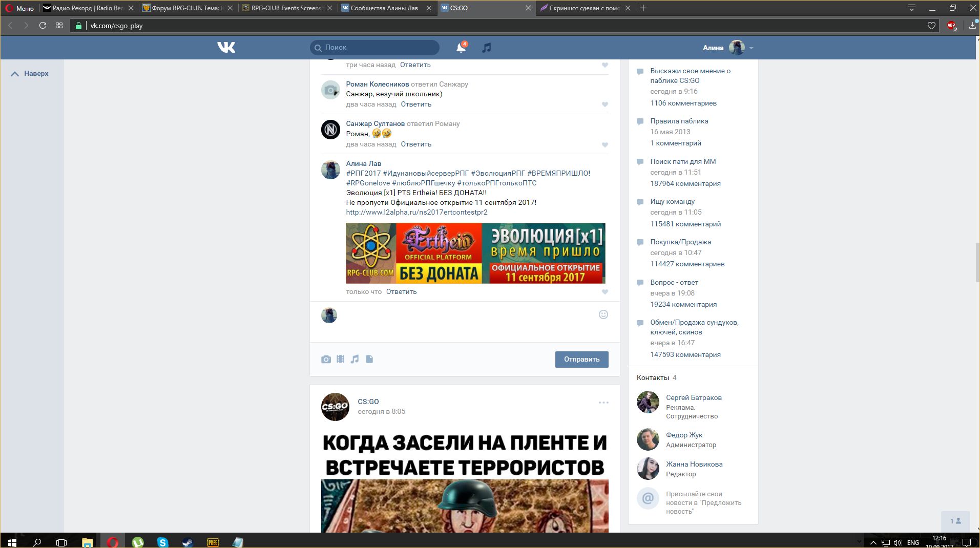Image resolution: width=980 pixels, height=548 pixels.
Task: Open Выскажи свое мнение discussion
Action: [690, 76]
